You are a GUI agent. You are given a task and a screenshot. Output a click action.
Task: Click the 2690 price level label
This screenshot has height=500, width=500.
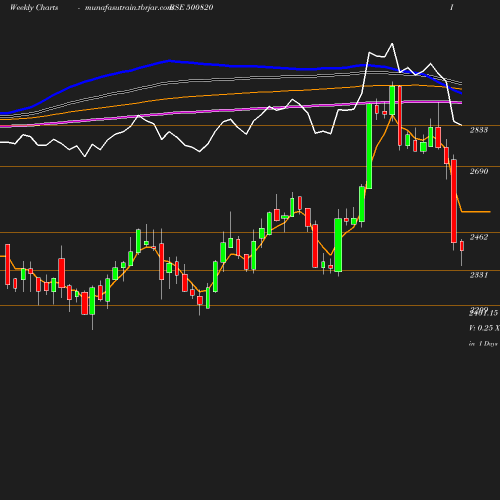click(x=479, y=171)
